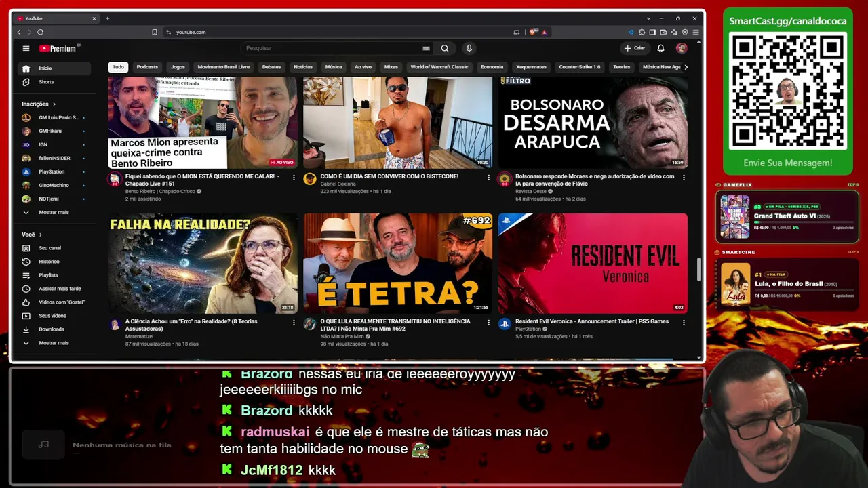This screenshot has width=868, height=488.
Task: Show more subscriptions under NOTjemi
Action: (55, 212)
